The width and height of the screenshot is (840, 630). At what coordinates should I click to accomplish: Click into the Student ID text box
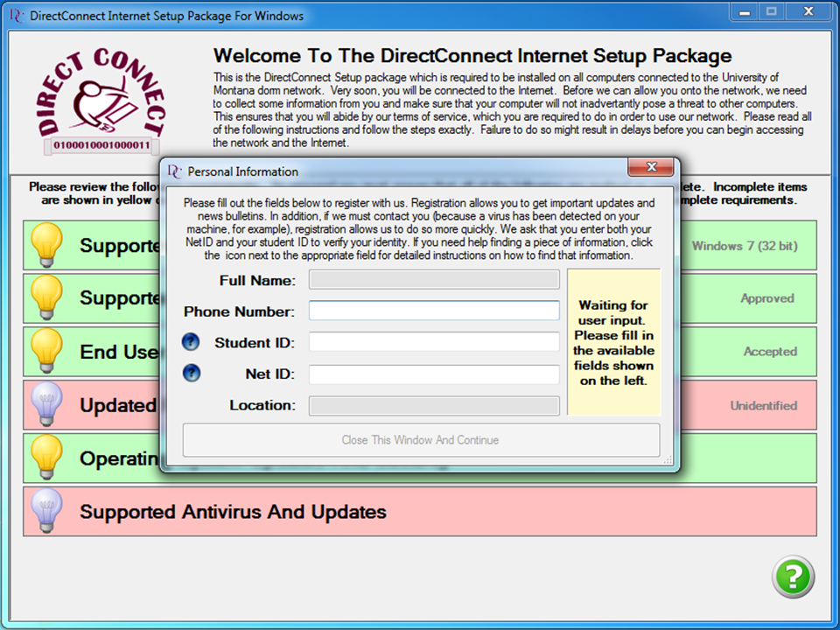coord(434,342)
